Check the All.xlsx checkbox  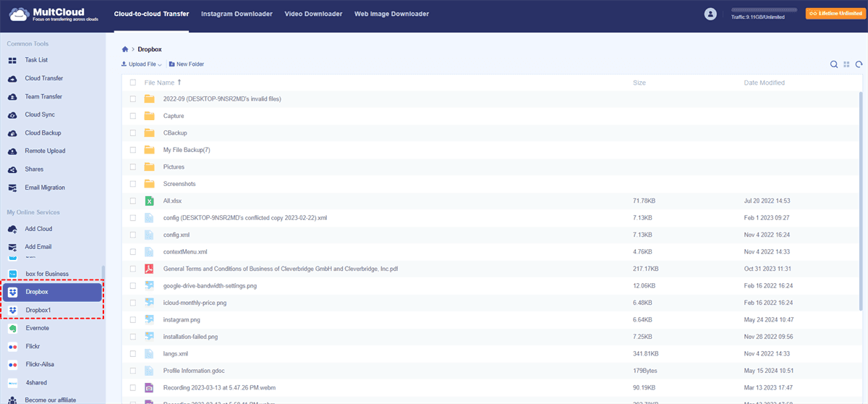click(x=132, y=201)
